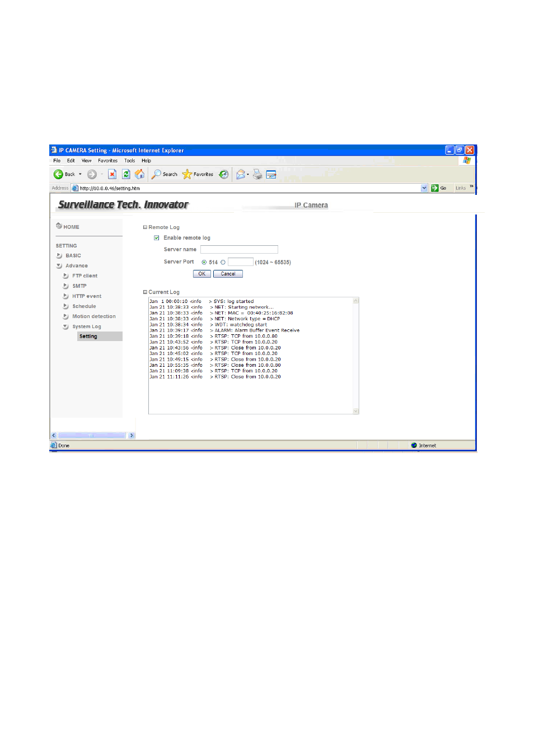The width and height of the screenshot is (534, 756).
Task: Click the address URL field
Action: tap(250, 188)
